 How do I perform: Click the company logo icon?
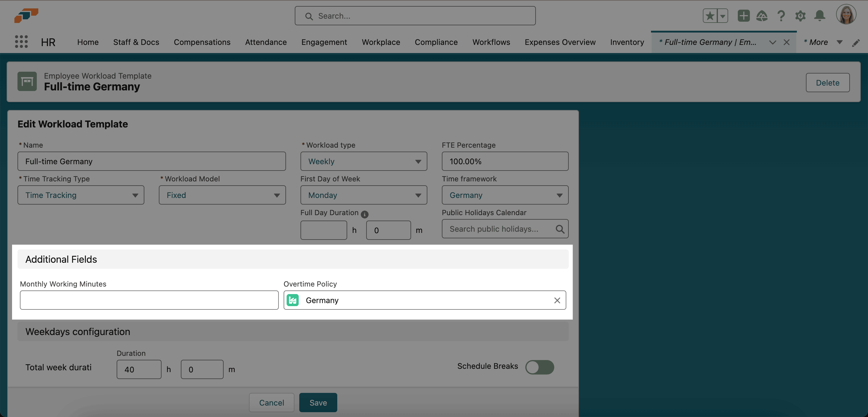tap(26, 15)
